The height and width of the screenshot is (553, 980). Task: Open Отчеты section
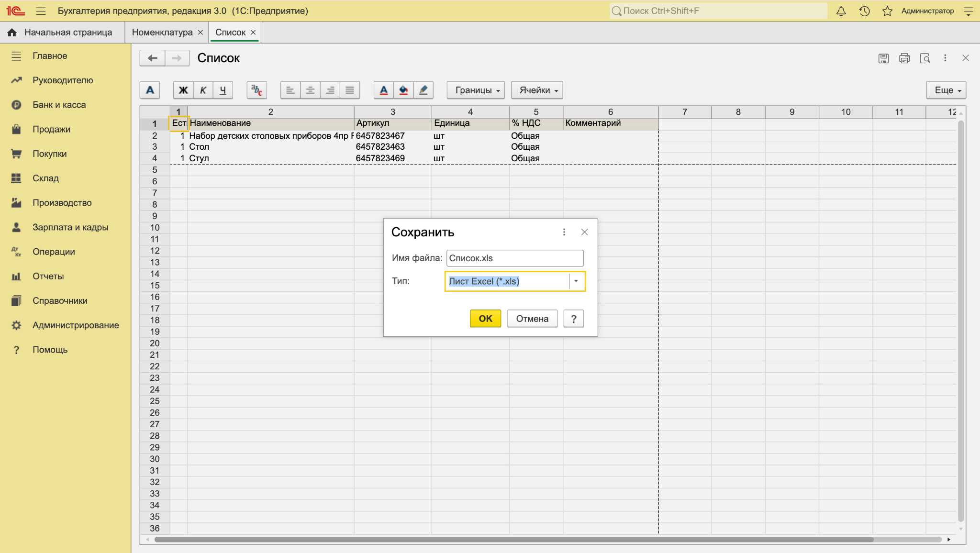(x=48, y=276)
